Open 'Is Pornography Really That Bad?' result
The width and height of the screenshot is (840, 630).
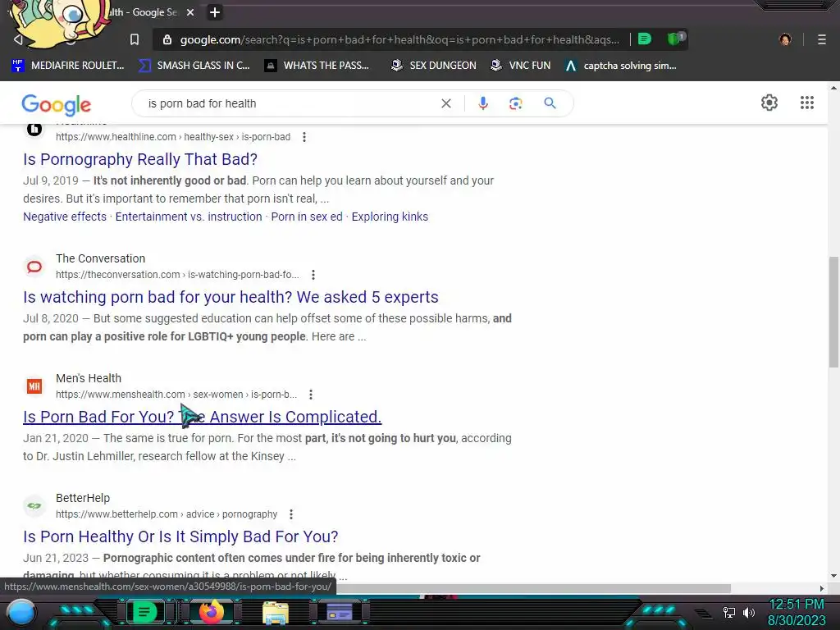click(140, 159)
